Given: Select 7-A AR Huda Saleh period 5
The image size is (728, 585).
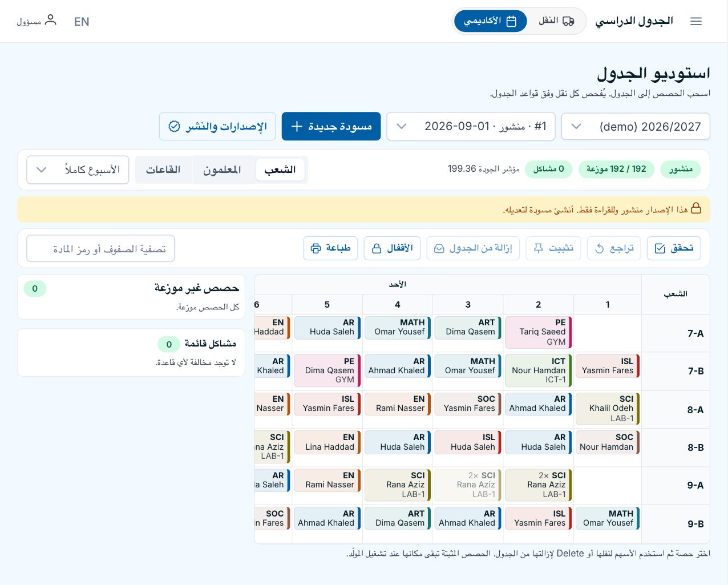Looking at the screenshot, I should (x=327, y=328).
